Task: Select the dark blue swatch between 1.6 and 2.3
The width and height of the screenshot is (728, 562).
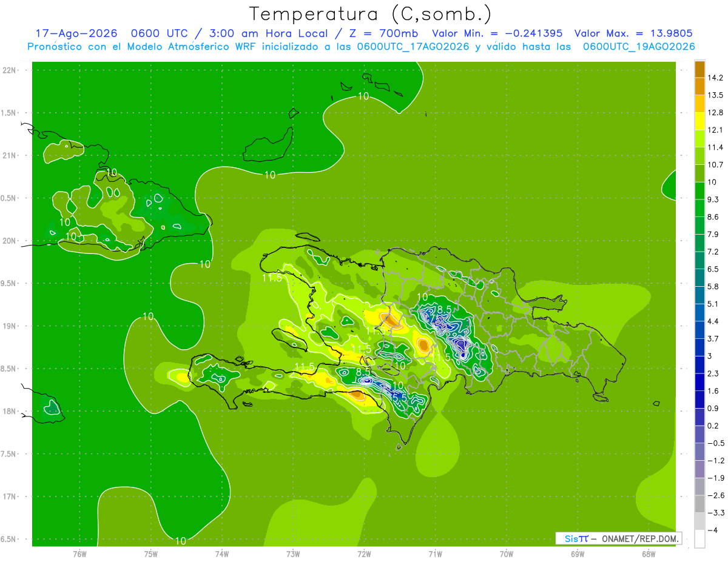Action: click(699, 382)
